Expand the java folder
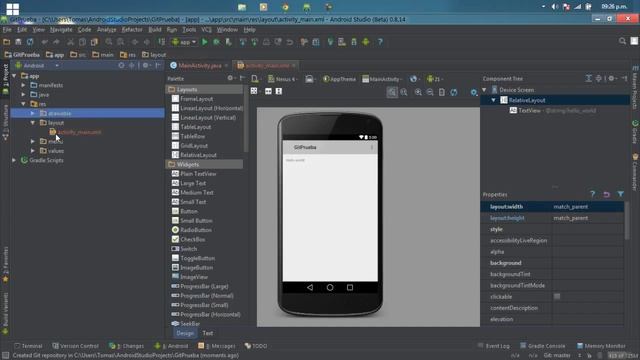Screen dimensions: 640x360 23,95
